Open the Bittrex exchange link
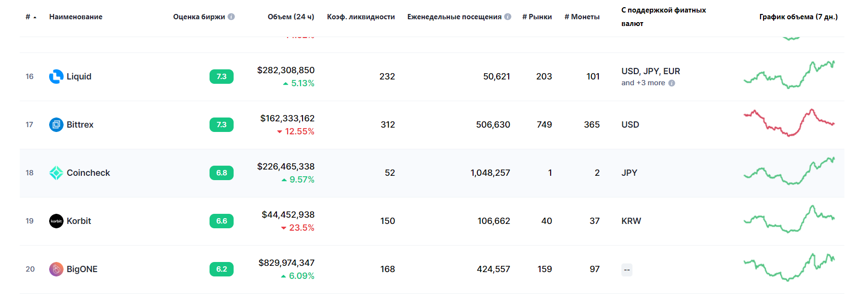 coord(80,125)
